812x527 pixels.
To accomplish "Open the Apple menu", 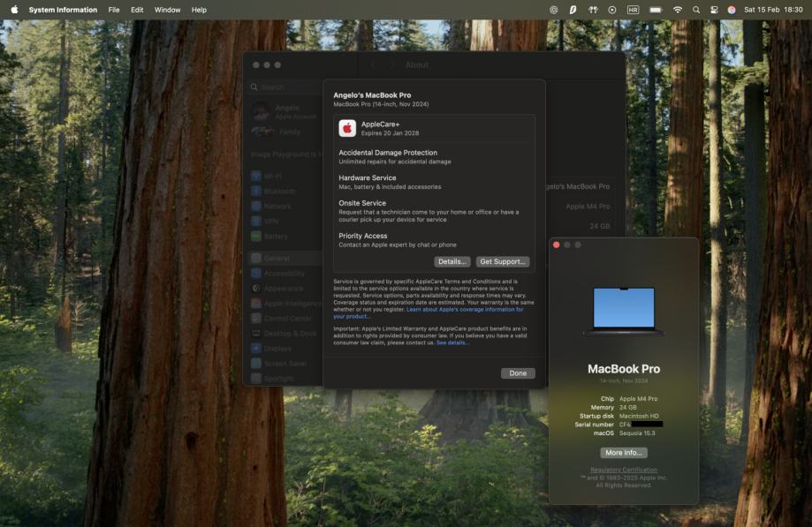I will point(14,10).
